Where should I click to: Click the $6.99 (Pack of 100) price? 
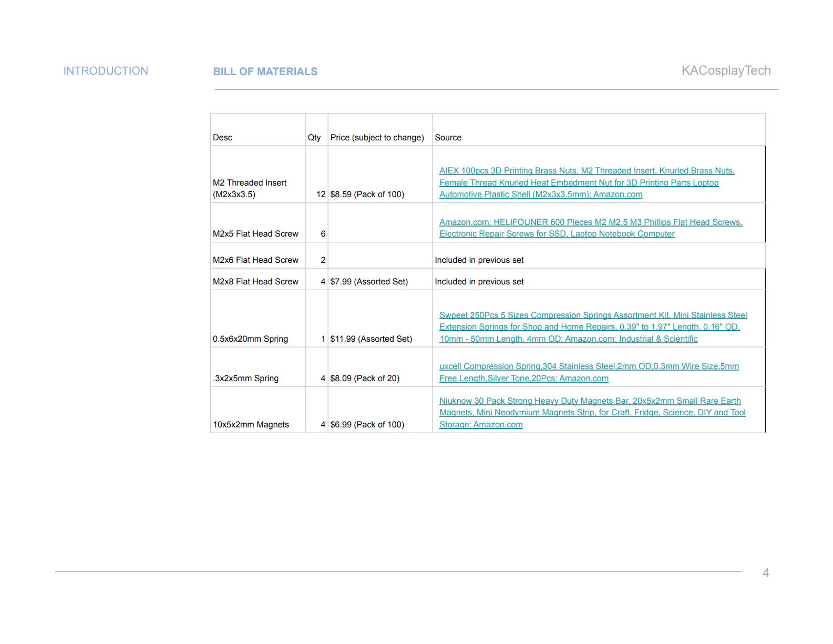[x=367, y=424]
